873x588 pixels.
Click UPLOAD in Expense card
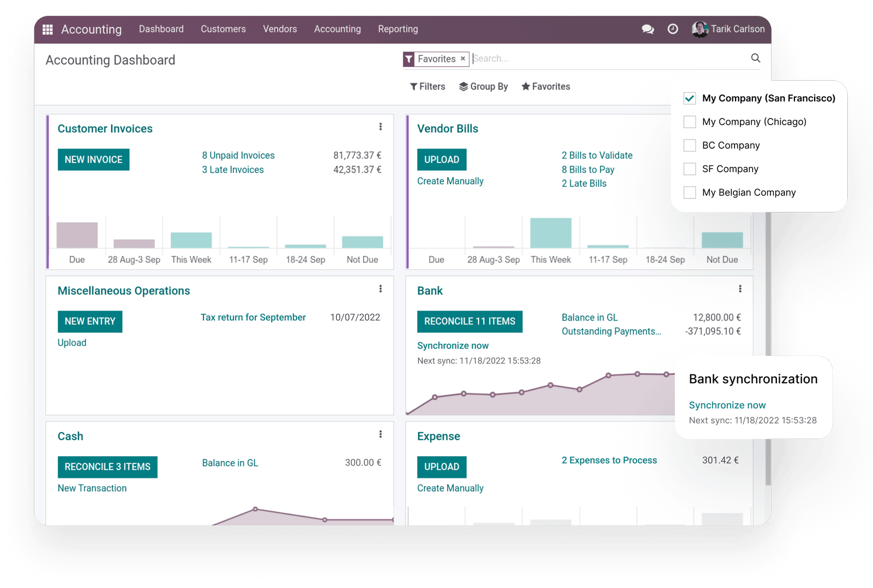click(442, 467)
